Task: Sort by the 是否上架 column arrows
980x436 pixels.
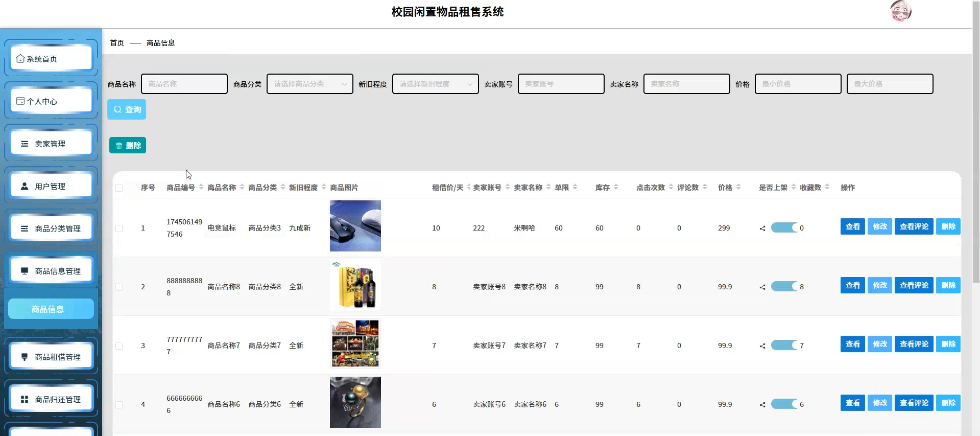Action: tap(794, 187)
